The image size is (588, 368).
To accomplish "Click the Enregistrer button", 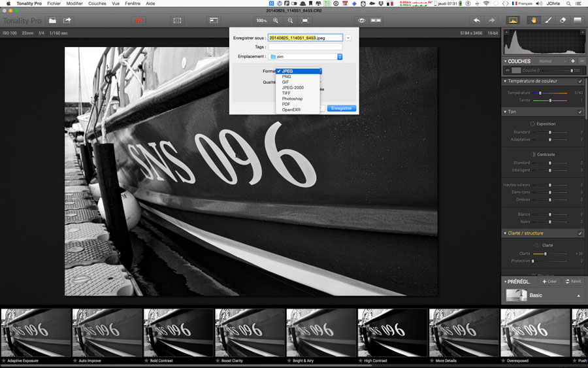I will click(341, 109).
